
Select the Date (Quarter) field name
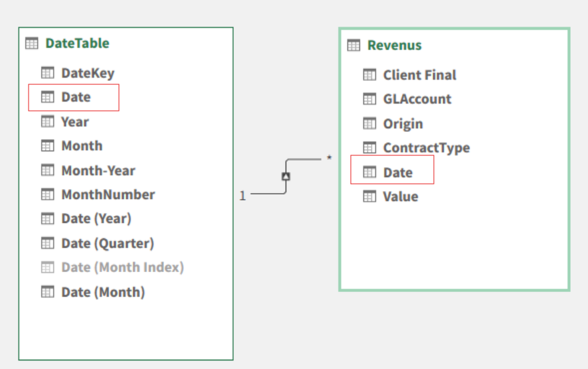click(108, 244)
